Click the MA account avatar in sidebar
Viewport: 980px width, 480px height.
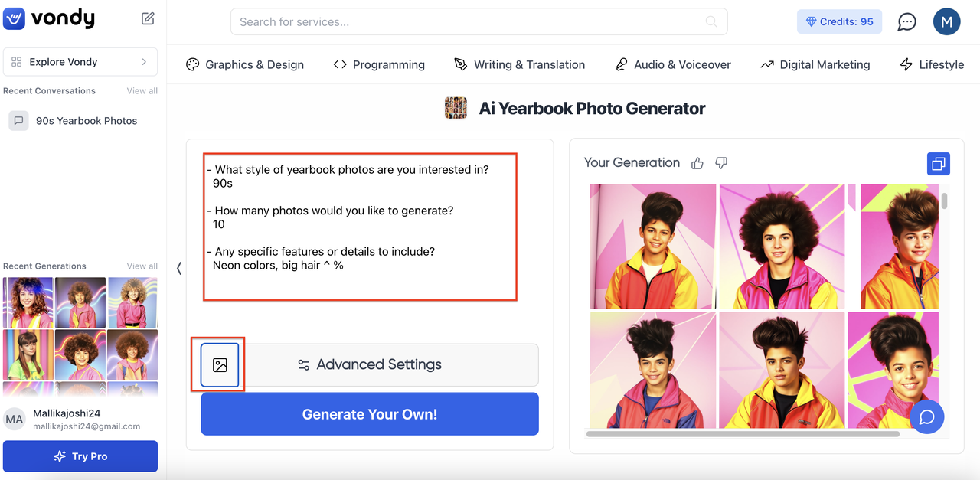[15, 420]
